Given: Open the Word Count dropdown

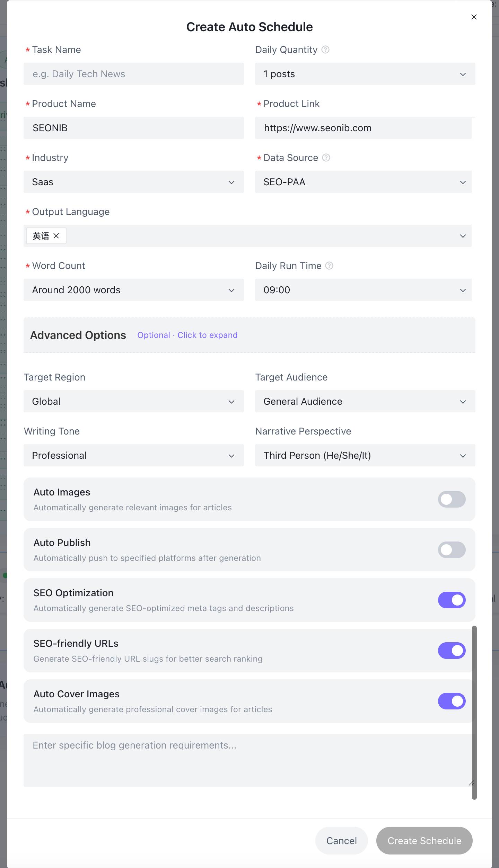Looking at the screenshot, I should [133, 290].
